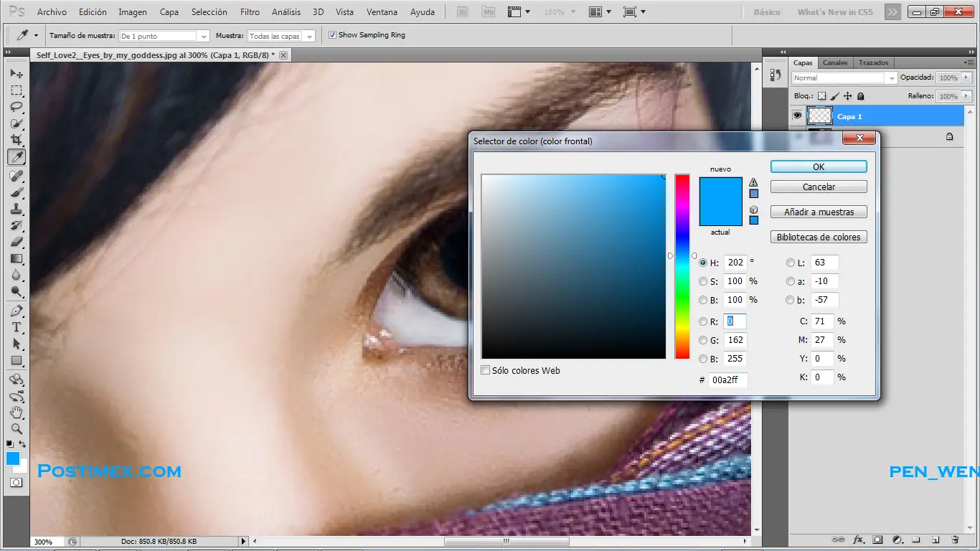This screenshot has height=551, width=980.
Task: Select the Gradient tool
Action: pyautogui.click(x=17, y=258)
